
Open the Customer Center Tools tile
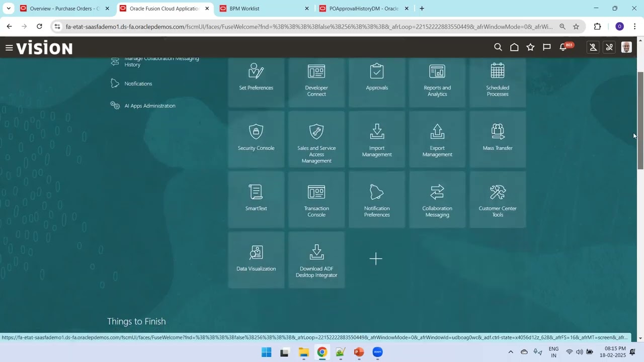(x=498, y=200)
